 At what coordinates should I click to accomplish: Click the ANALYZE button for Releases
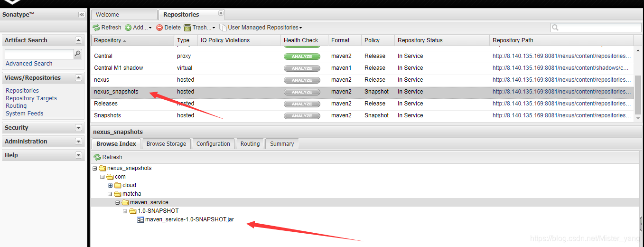click(x=302, y=104)
